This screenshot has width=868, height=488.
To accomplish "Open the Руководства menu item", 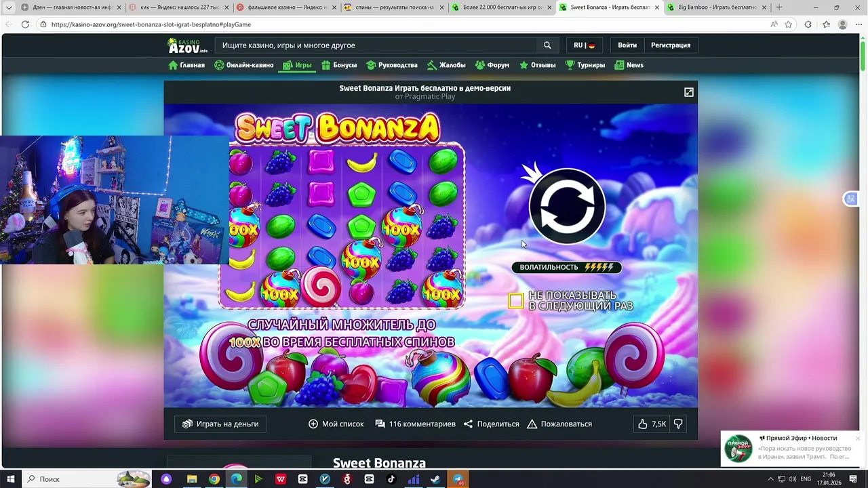I will (x=392, y=65).
